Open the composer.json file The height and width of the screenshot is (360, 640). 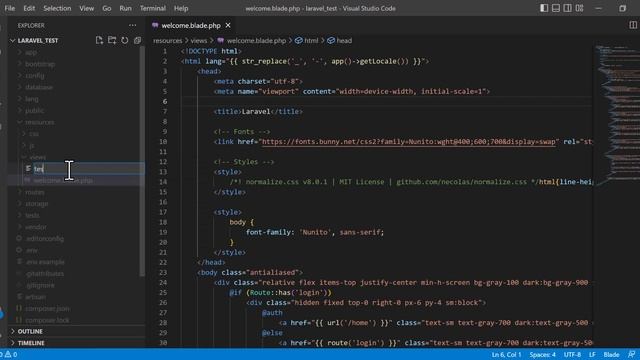[x=47, y=308]
